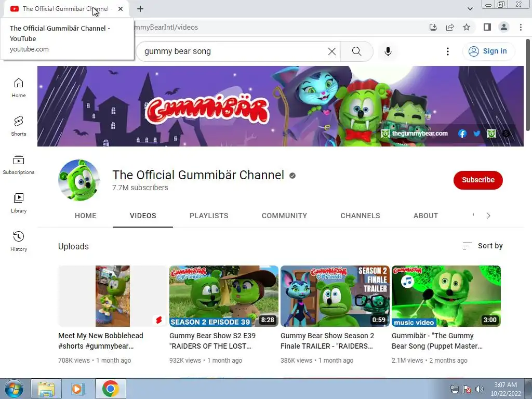Open media player from the taskbar

pos(77,389)
